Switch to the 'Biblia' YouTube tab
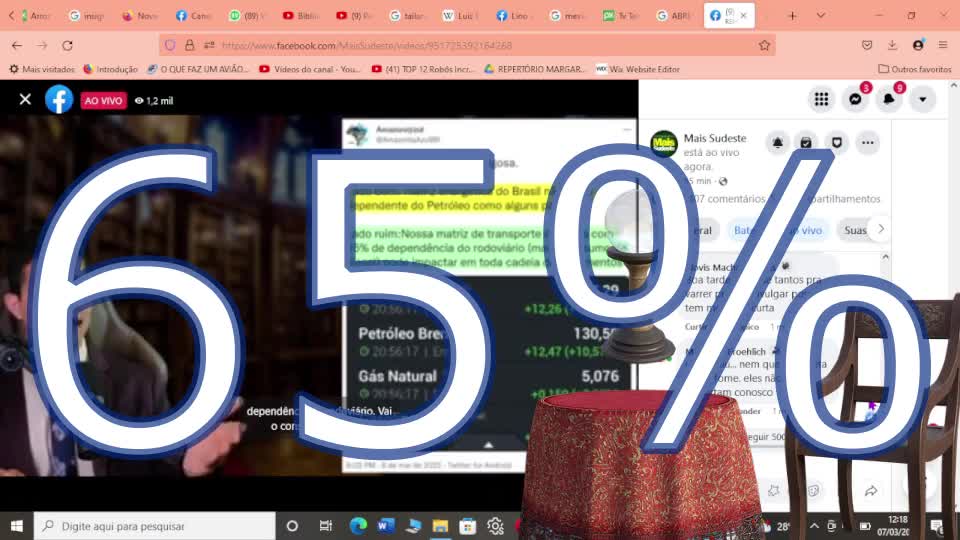This screenshot has height=540, width=960. [301, 16]
